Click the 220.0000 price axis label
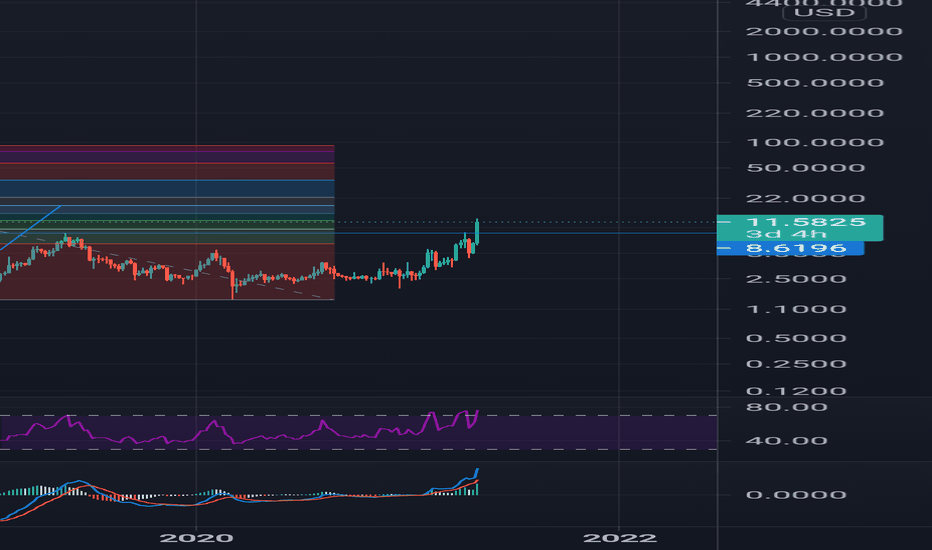The height and width of the screenshot is (550, 932). point(814,113)
